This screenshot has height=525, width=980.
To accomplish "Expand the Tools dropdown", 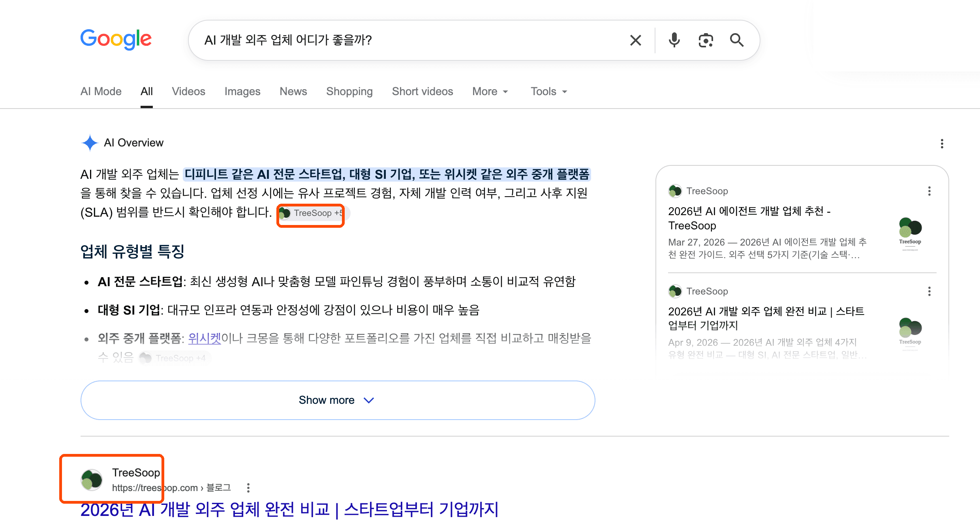I will 549,92.
